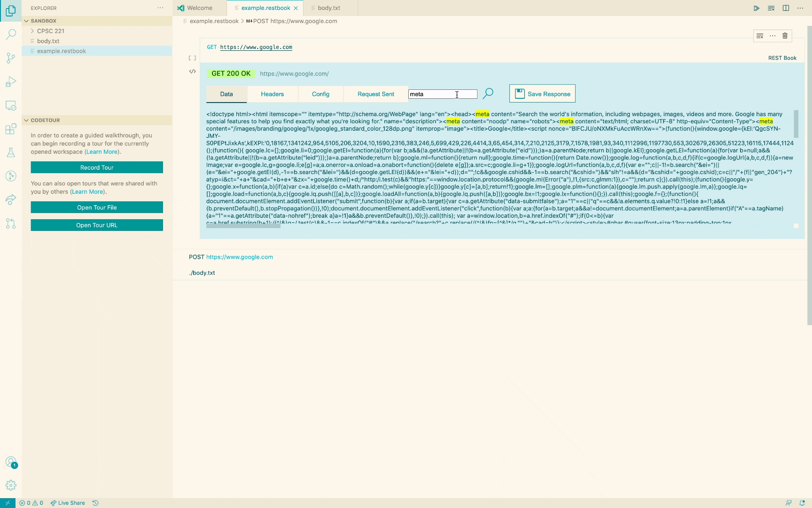Expand the CPSC 221 folder

[51, 31]
